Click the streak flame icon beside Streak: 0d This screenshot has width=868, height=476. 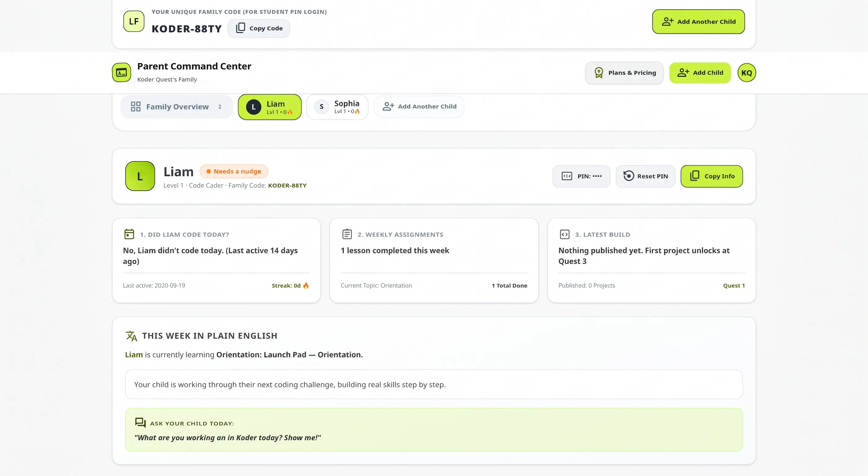(x=306, y=285)
